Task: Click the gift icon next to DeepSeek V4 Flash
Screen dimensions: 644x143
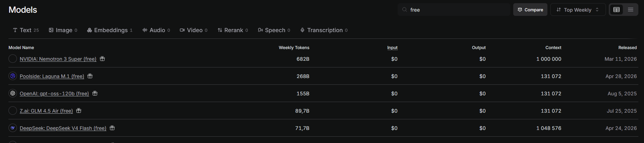Action: click(x=112, y=128)
